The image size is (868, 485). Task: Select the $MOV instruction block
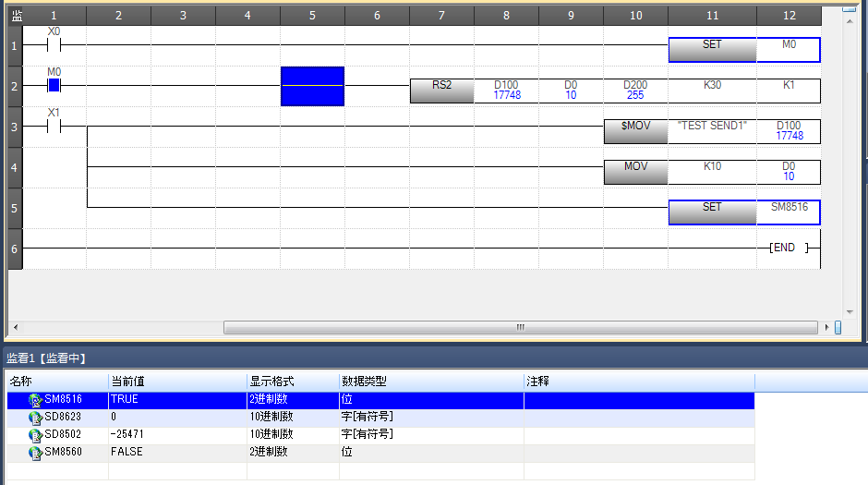(x=635, y=130)
